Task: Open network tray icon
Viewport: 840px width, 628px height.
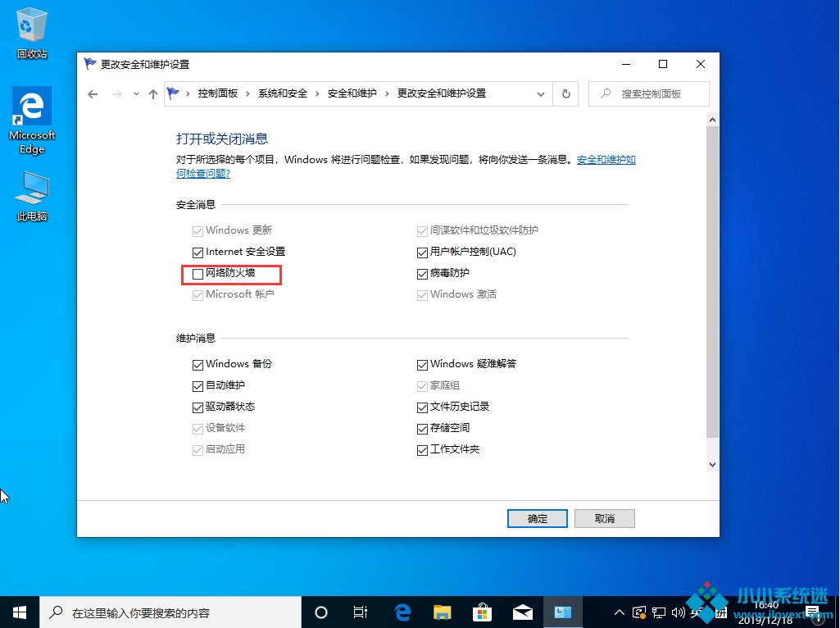Action: click(x=658, y=612)
